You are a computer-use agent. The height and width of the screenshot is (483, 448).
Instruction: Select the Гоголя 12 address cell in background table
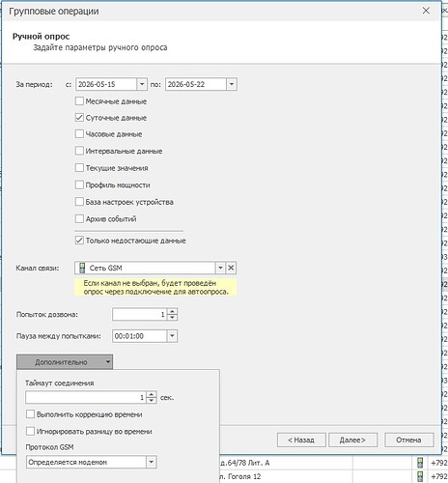pyautogui.click(x=286, y=476)
